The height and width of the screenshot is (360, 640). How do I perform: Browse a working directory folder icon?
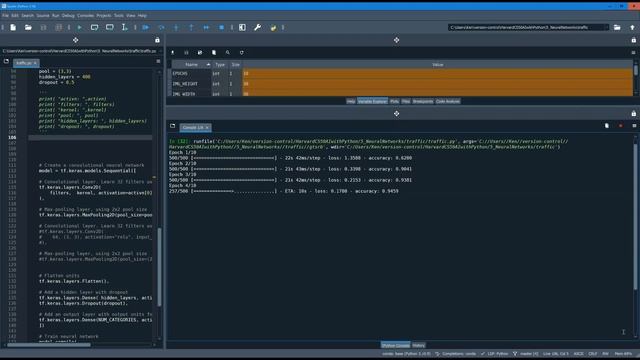(x=617, y=27)
